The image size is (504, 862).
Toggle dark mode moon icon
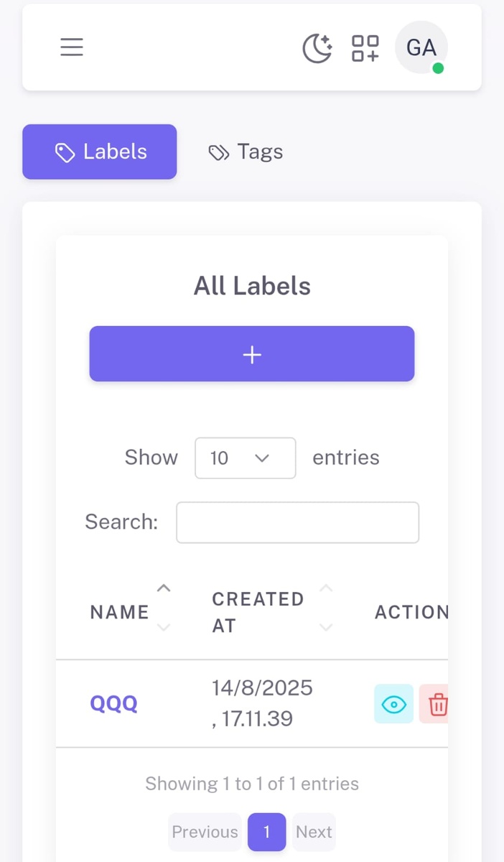pos(317,48)
